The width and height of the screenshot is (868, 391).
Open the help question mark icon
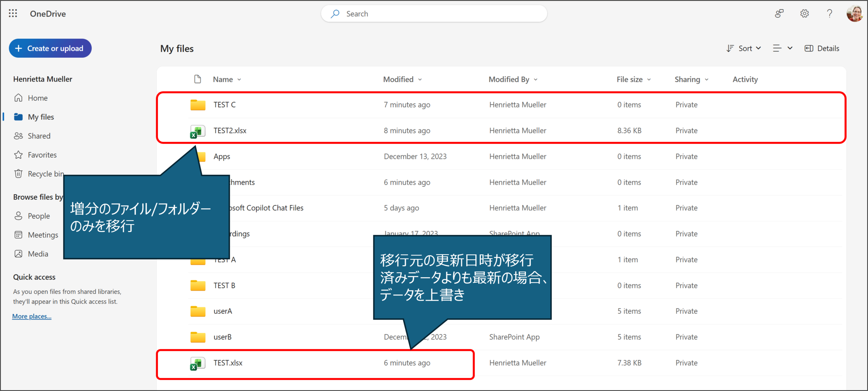[x=829, y=14]
